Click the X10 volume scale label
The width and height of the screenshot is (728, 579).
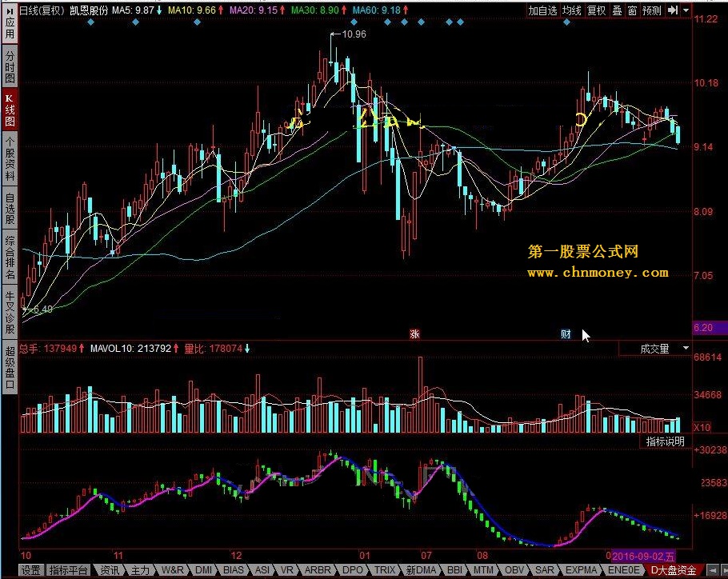(702, 427)
